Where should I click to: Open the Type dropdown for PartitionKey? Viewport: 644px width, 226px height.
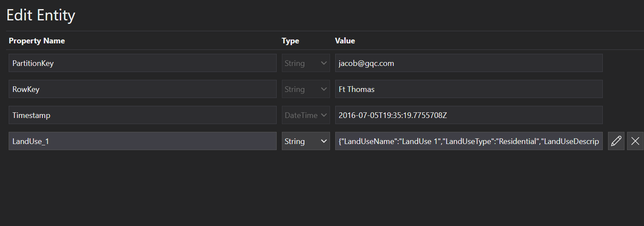coord(306,63)
